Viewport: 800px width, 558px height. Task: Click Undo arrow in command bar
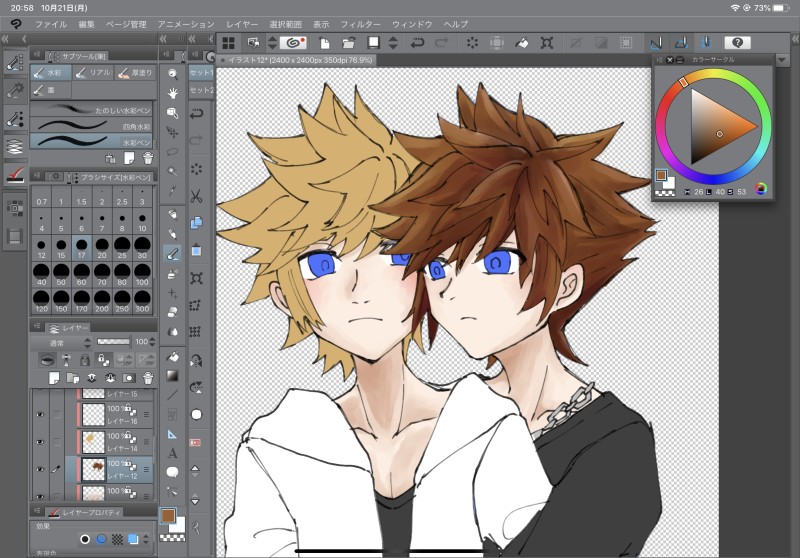tap(417, 43)
